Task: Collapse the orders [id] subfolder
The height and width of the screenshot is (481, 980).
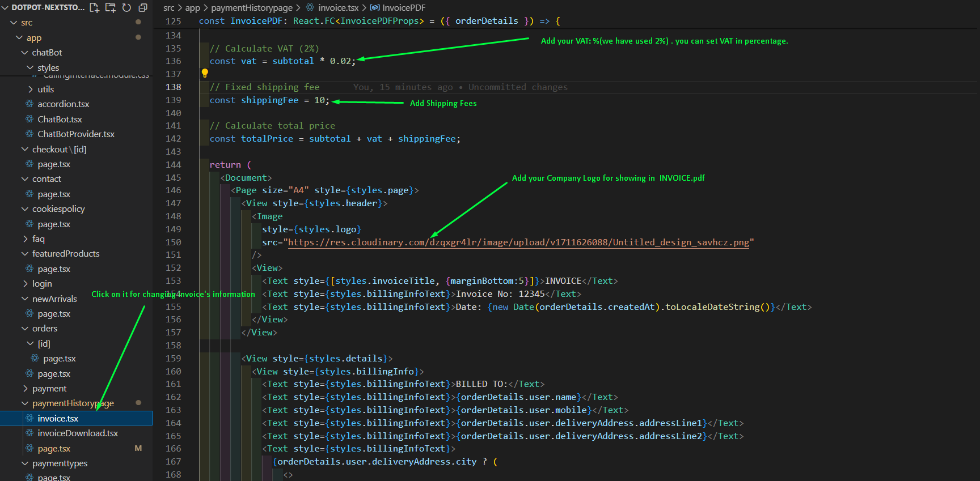Action: [31, 343]
